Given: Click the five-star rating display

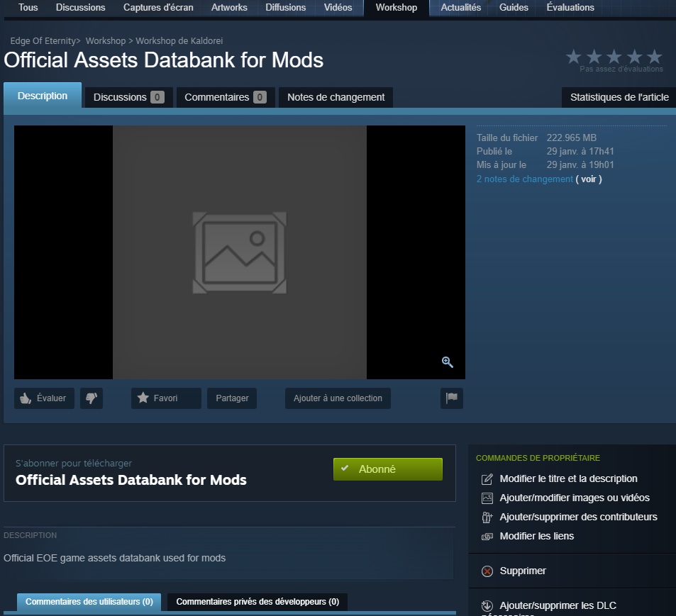Looking at the screenshot, I should [614, 57].
